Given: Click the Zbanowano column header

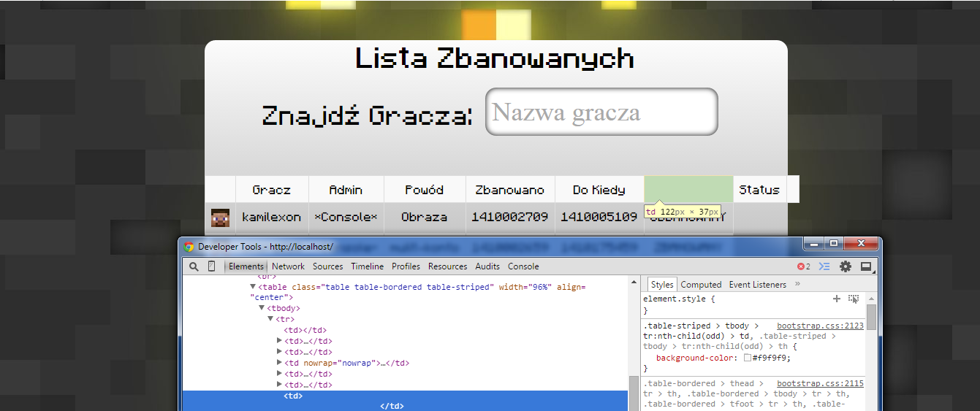Looking at the screenshot, I should 510,190.
